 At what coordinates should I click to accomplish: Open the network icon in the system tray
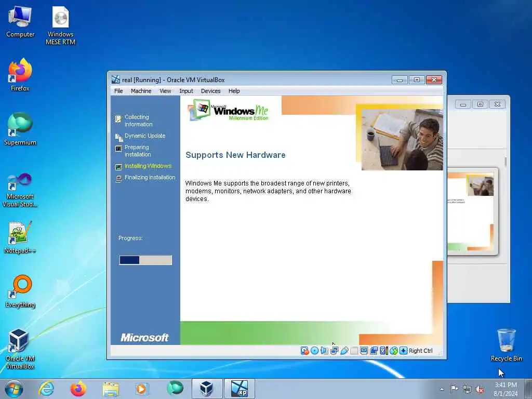467,389
